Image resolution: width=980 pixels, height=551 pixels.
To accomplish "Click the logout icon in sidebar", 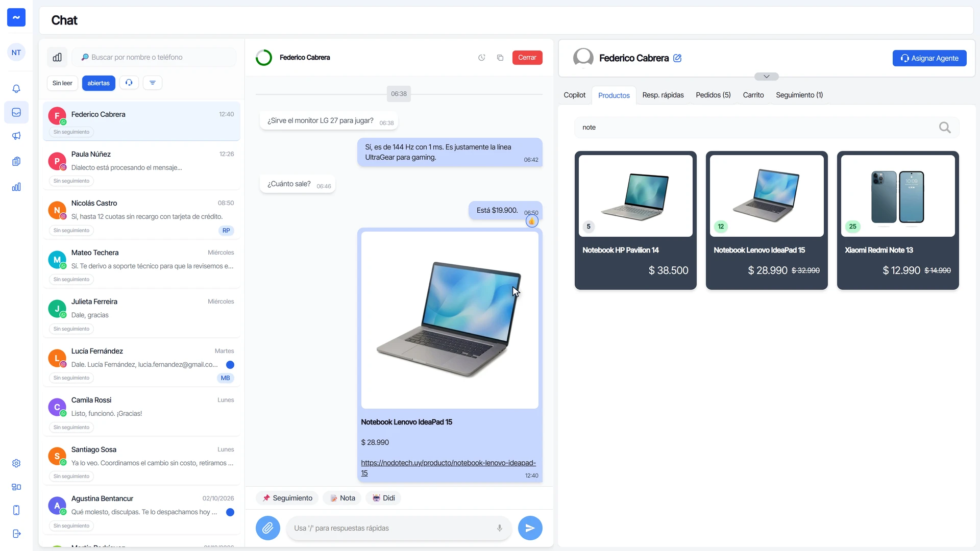I will tap(16, 534).
